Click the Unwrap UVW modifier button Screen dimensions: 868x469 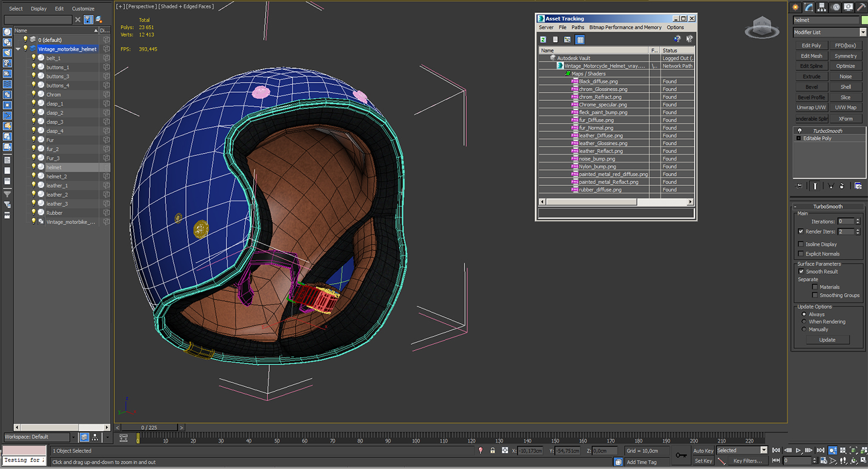coord(811,107)
